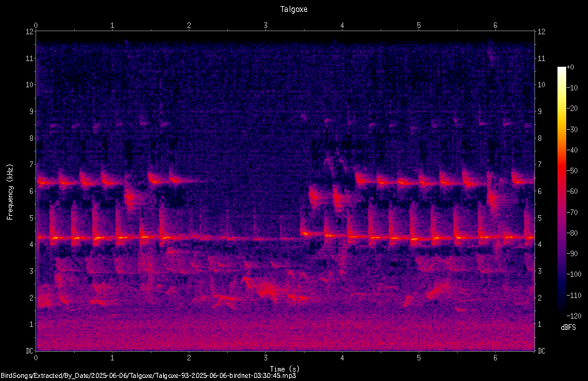Click the 6.3 kHz call at time zero
Image resolution: width=588 pixels, height=381 pixels.
(41, 183)
